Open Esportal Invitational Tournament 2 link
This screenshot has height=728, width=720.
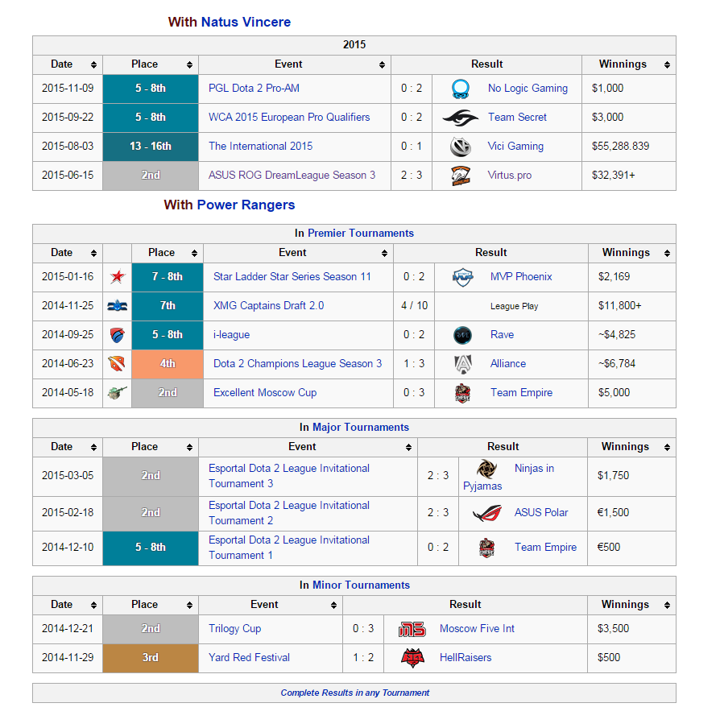point(289,513)
